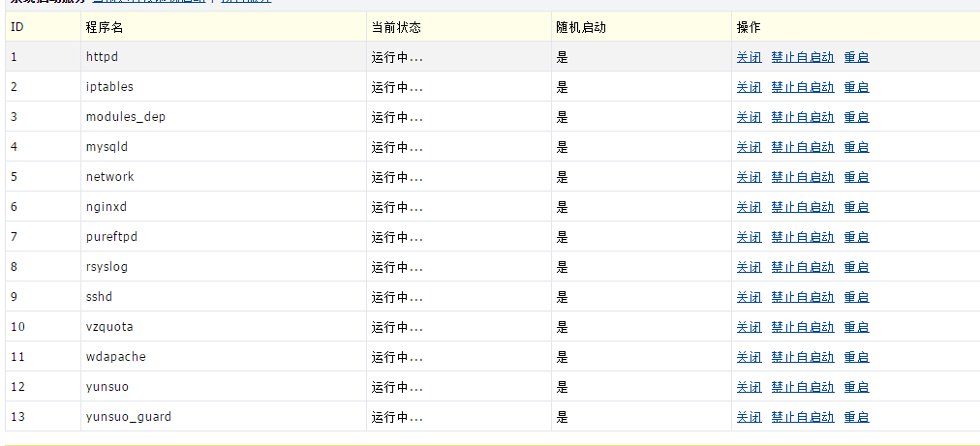
Task: Disable autostart (禁止自启动) for iptables
Action: tap(802, 87)
